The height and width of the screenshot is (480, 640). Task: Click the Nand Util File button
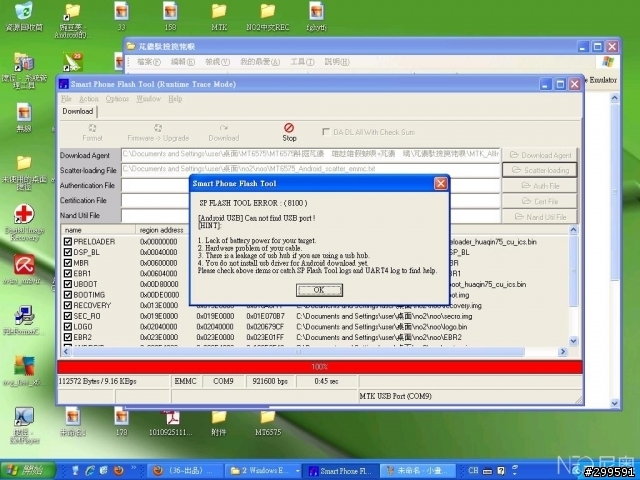[539, 217]
